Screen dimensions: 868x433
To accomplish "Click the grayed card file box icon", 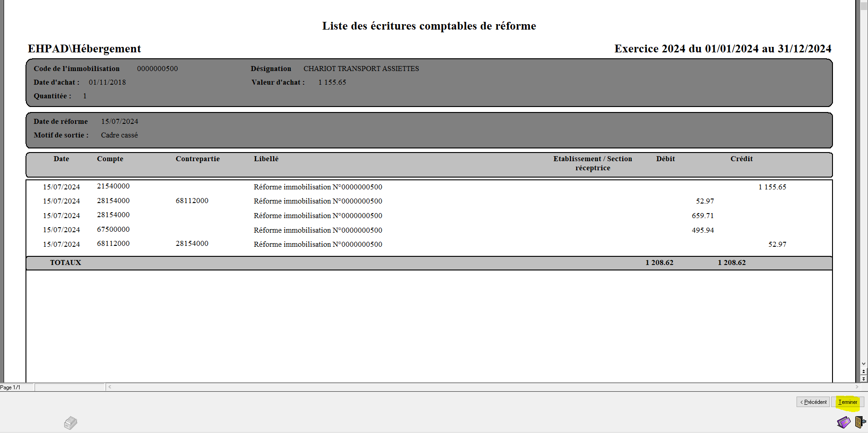I will pyautogui.click(x=71, y=423).
